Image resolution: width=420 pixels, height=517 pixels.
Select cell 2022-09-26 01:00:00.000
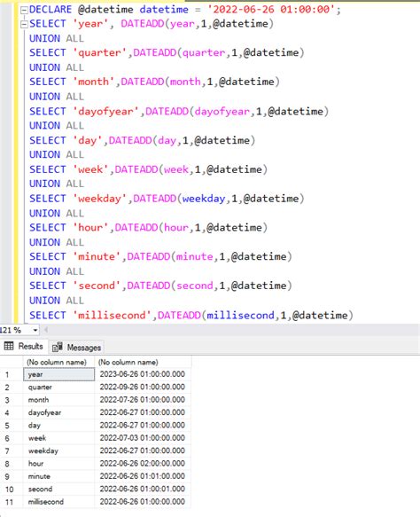point(143,388)
